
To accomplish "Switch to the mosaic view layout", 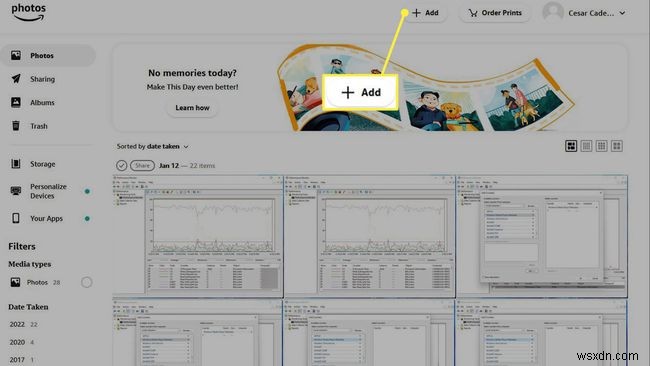I will [571, 146].
